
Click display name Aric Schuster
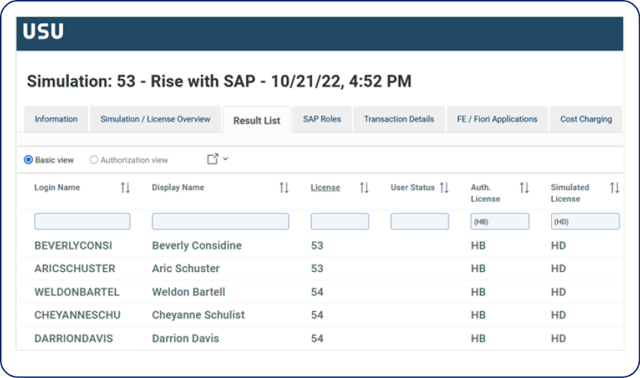click(186, 269)
